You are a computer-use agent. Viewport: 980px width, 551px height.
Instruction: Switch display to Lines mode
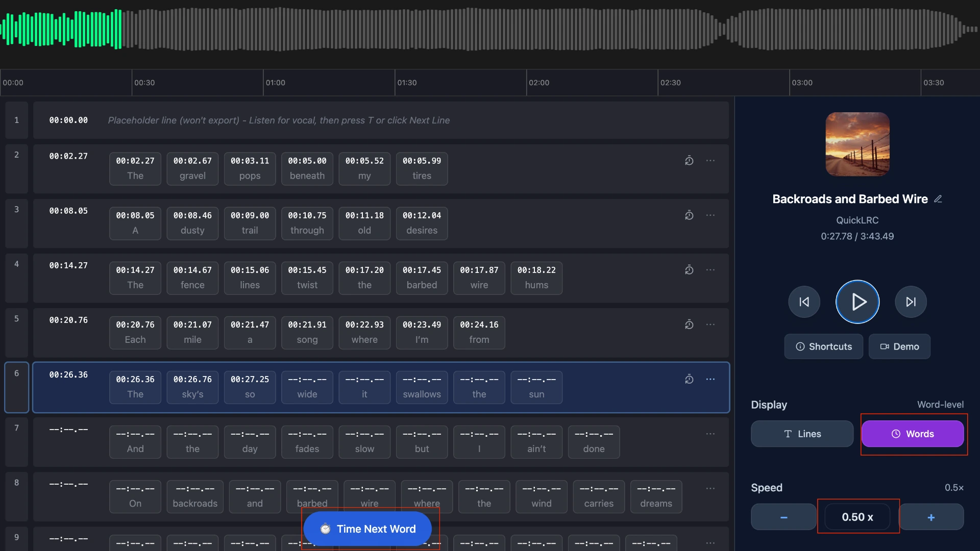(802, 434)
